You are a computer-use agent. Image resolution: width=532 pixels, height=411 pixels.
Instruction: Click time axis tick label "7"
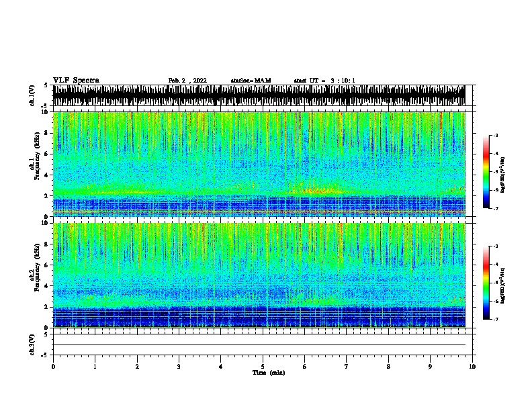[x=347, y=367]
